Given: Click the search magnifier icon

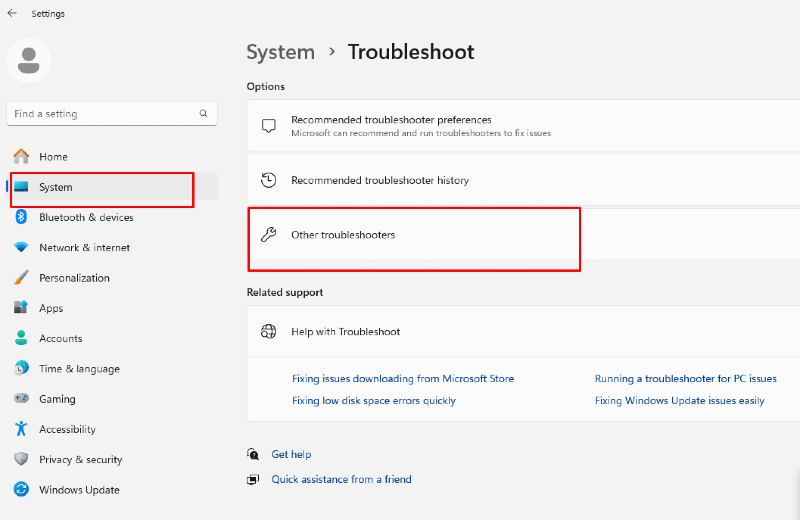Looking at the screenshot, I should [204, 113].
